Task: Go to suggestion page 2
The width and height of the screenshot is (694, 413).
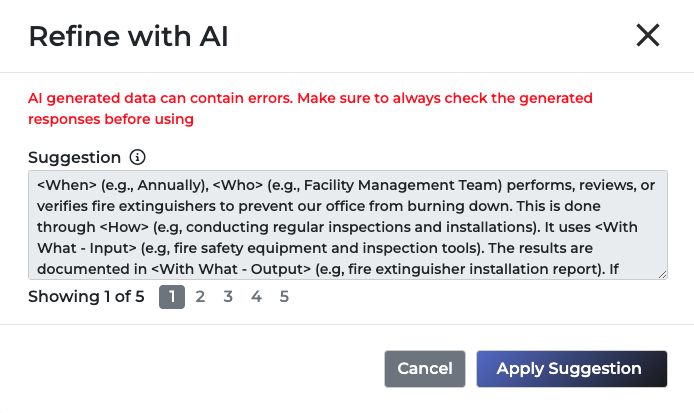Action: tap(200, 297)
